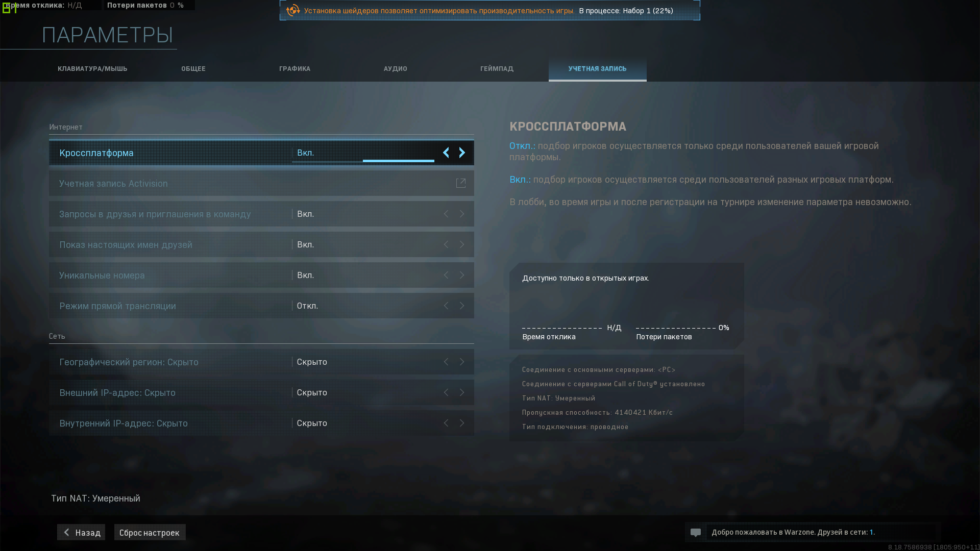The image size is (980, 551).
Task: Click right arrow for Уникальные номера
Action: point(462,275)
